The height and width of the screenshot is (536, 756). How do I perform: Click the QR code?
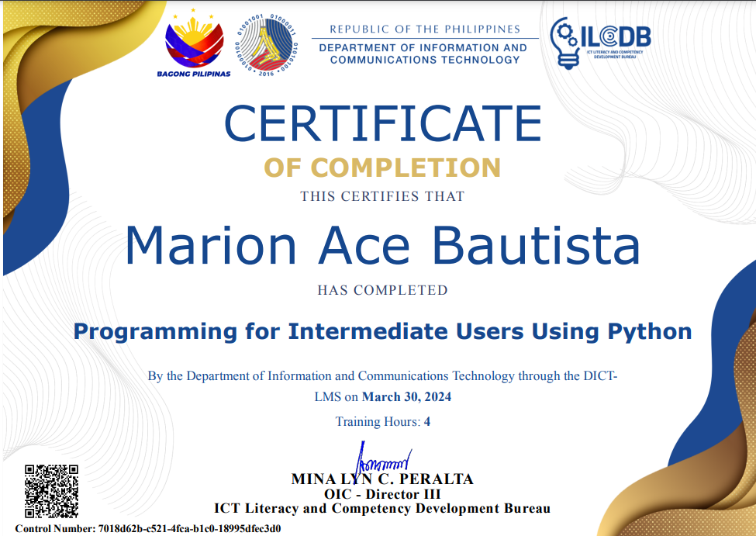pyautogui.click(x=52, y=491)
